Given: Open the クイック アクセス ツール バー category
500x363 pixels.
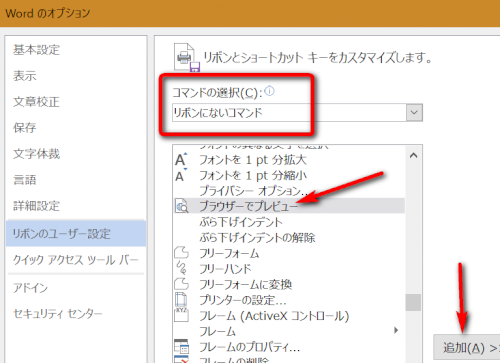Looking at the screenshot, I should (75, 260).
